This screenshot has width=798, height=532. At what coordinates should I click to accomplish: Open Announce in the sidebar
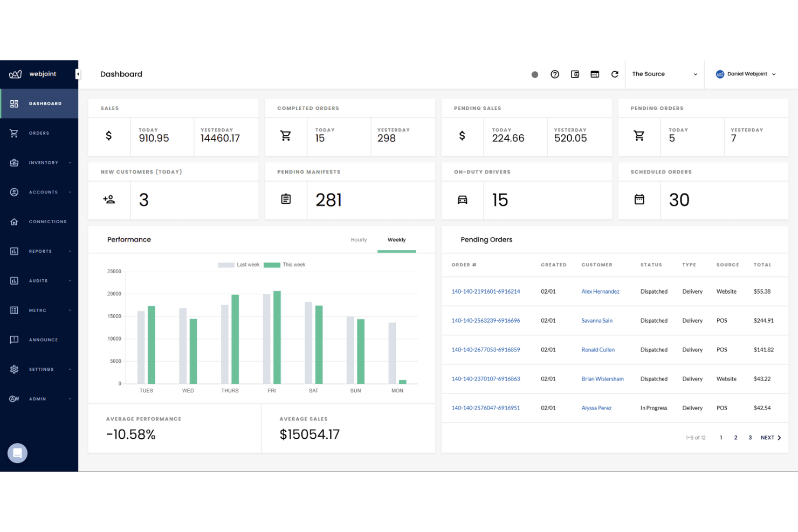[x=39, y=340]
